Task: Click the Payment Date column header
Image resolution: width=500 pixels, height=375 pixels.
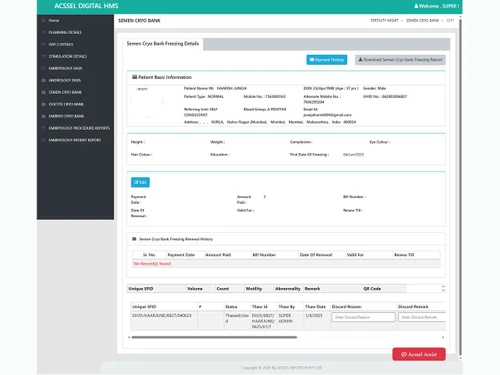Action: pyautogui.click(x=181, y=255)
